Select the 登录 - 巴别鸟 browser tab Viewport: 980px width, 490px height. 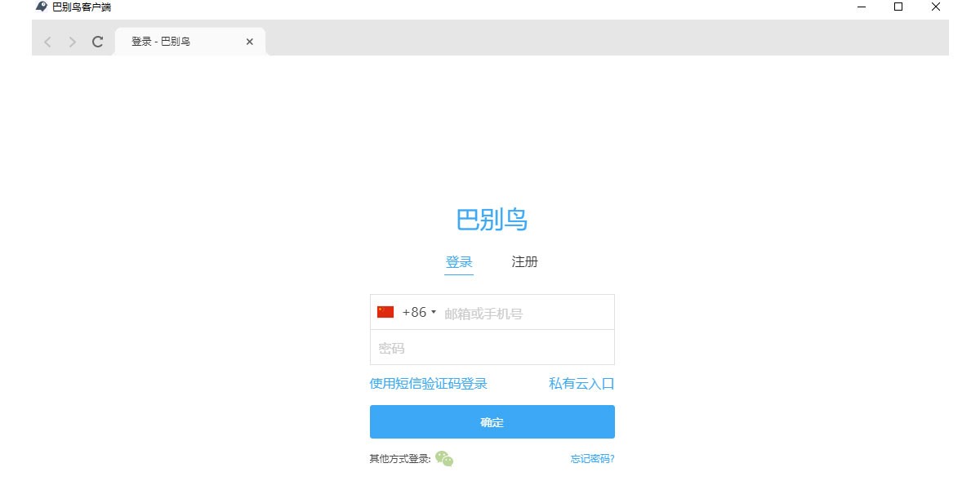point(190,42)
